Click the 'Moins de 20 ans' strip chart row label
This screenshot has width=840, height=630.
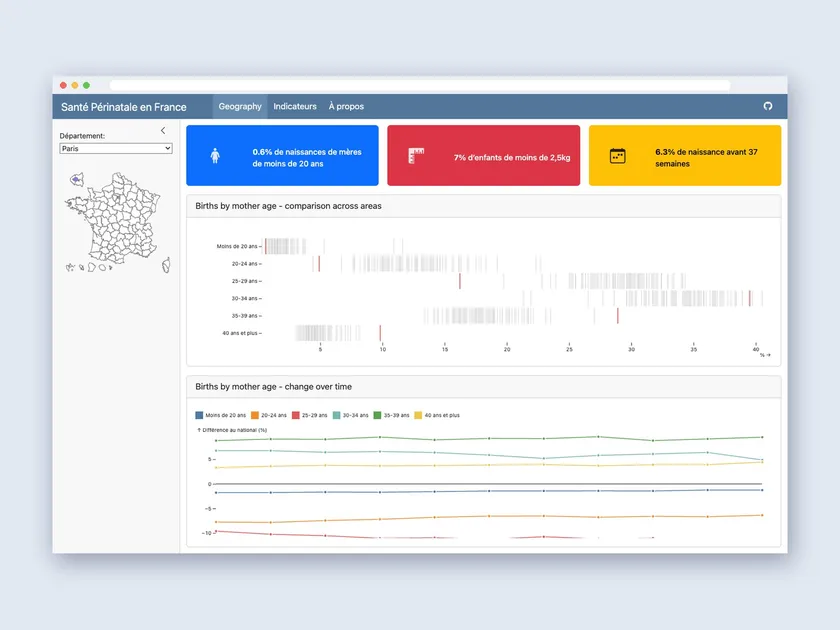point(237,246)
